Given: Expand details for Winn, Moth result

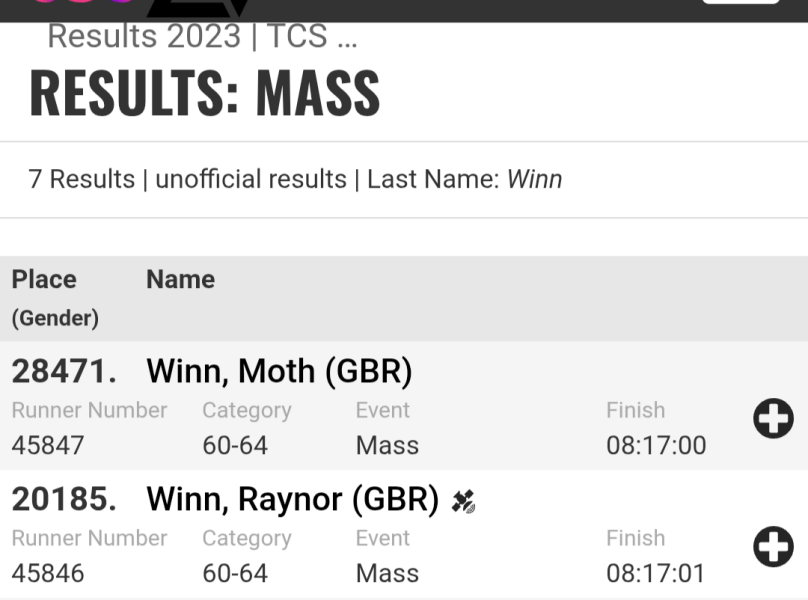Looking at the screenshot, I should pos(772,419).
